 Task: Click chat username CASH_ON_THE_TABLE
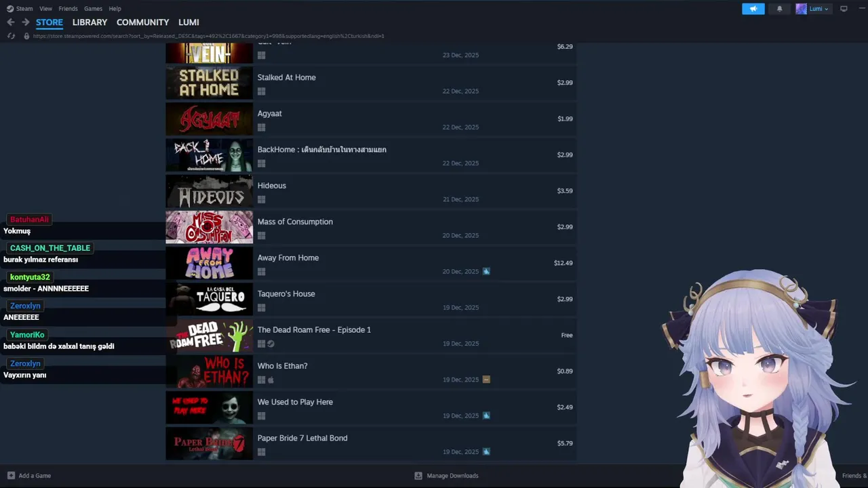pyautogui.click(x=50, y=248)
